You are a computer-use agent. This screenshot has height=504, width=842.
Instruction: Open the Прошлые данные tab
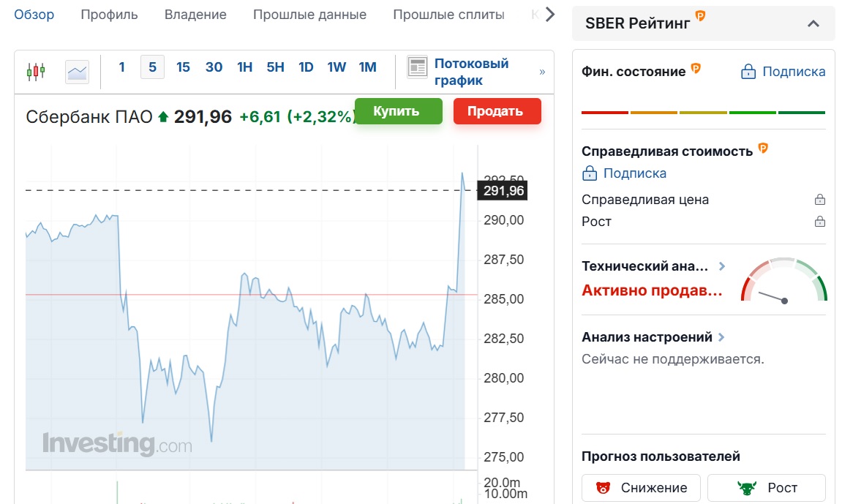point(310,15)
